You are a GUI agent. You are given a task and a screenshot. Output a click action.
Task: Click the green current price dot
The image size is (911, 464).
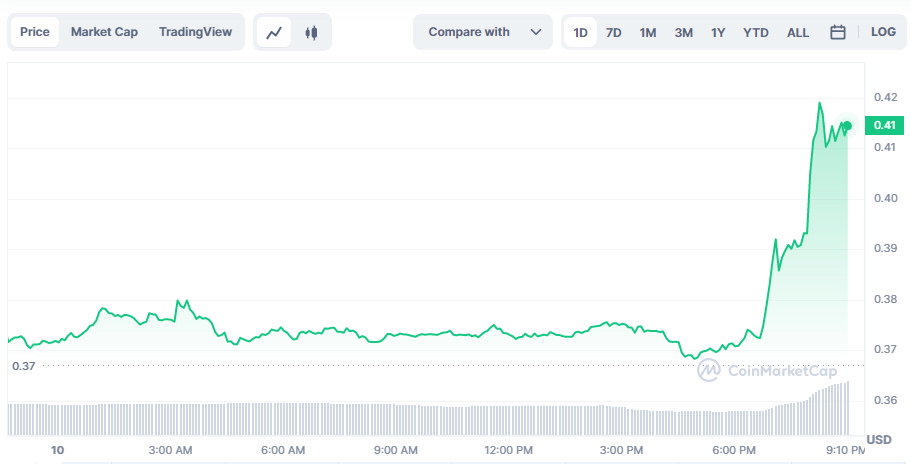[847, 126]
